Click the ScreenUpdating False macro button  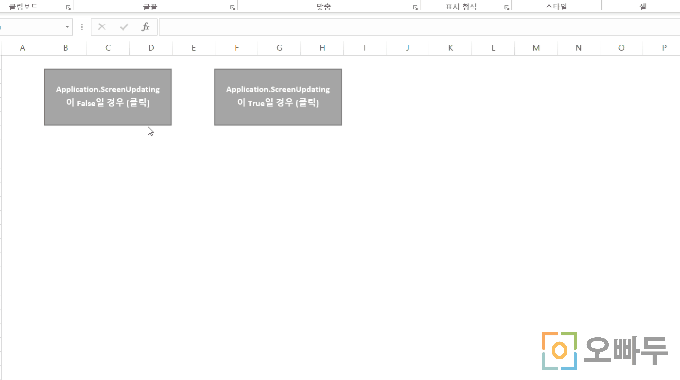[108, 97]
